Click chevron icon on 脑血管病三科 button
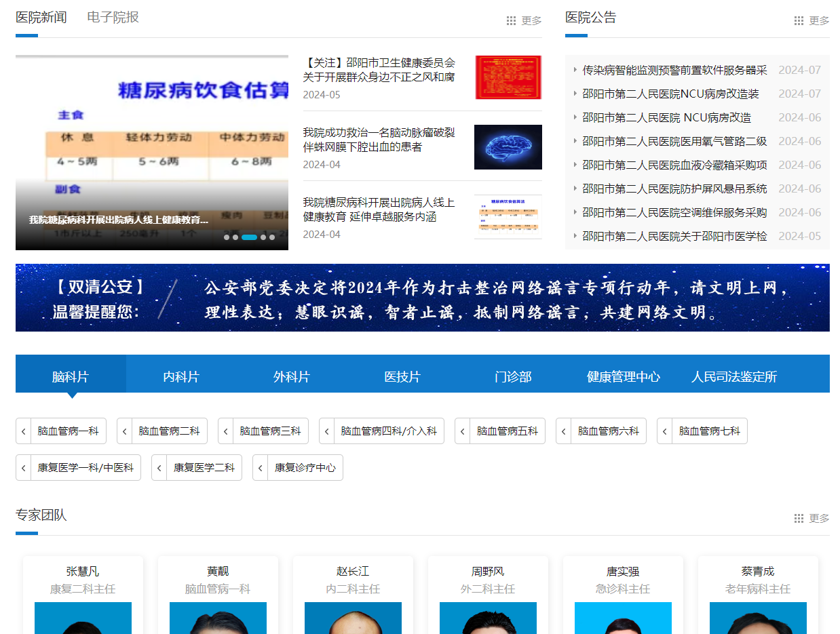Screen dimensions: 840x634 pos(226,431)
